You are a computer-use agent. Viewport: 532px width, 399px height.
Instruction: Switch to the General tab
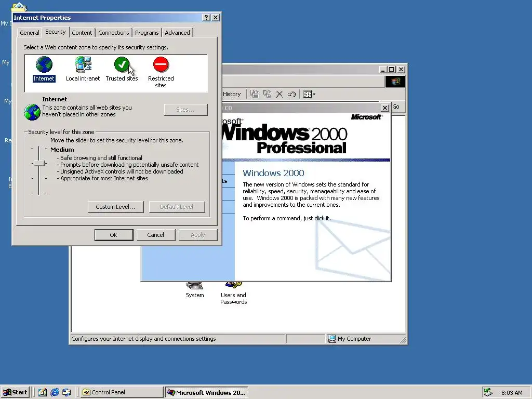(30, 33)
